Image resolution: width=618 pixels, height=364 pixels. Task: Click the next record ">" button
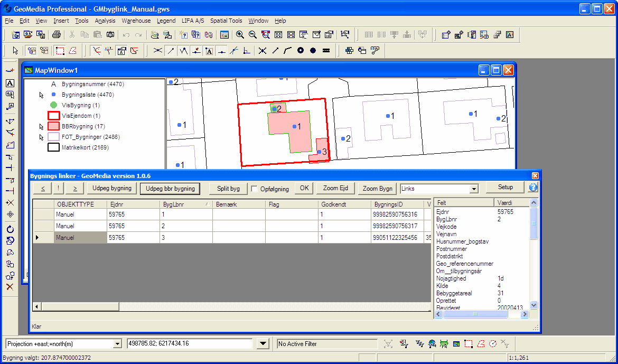pyautogui.click(x=75, y=189)
